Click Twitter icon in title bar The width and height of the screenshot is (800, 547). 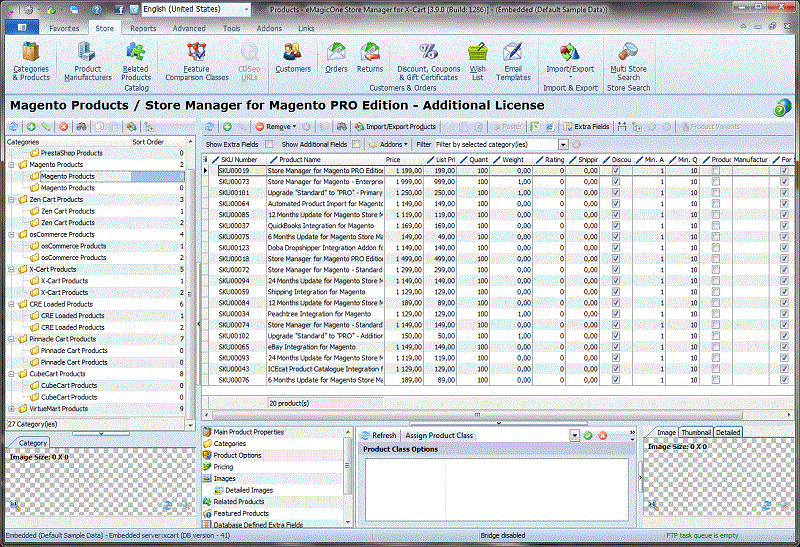pyautogui.click(x=134, y=10)
